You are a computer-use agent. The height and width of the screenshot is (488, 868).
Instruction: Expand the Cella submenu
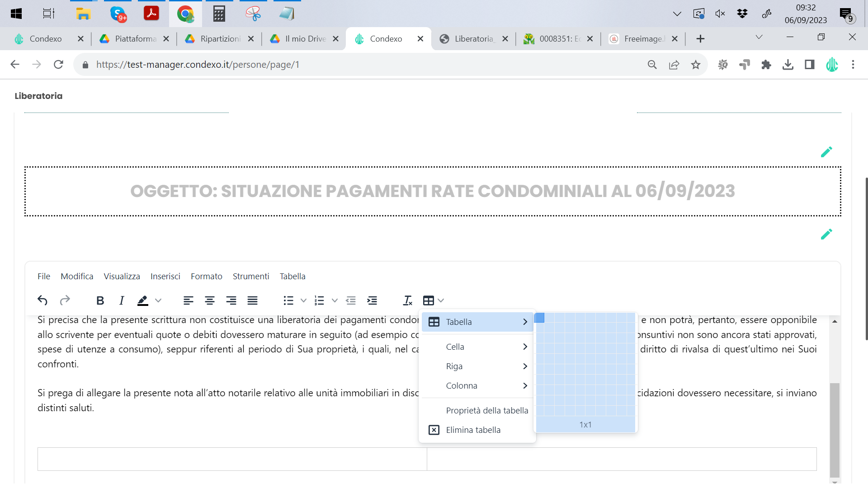click(x=477, y=347)
